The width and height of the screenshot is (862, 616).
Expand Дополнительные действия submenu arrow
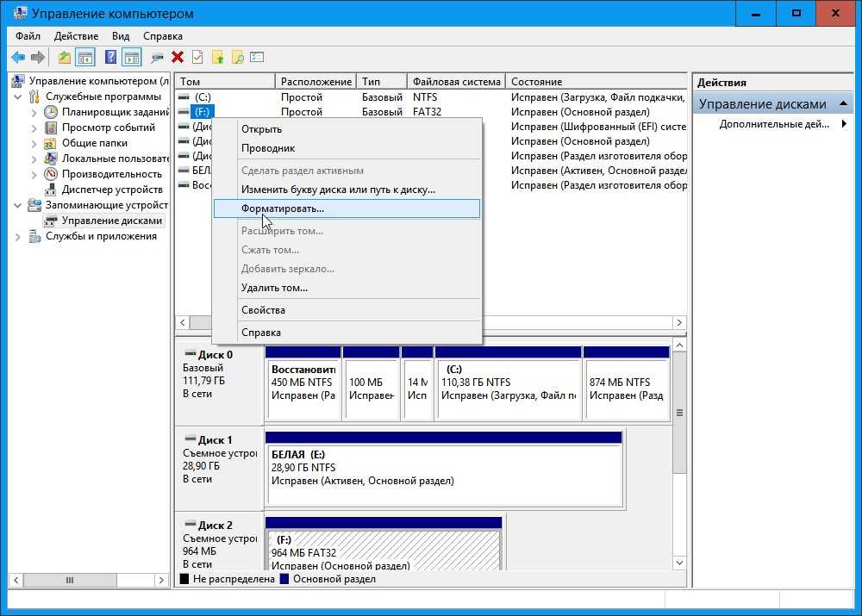click(843, 124)
